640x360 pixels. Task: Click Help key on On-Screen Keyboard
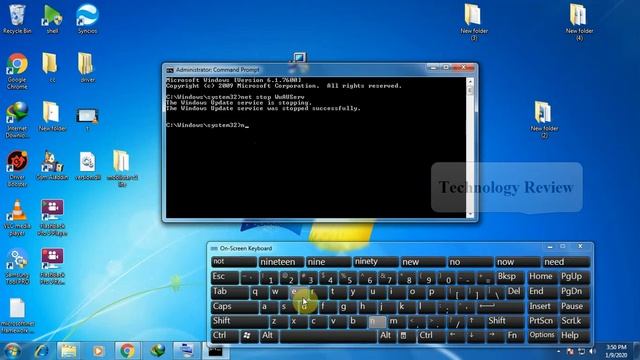click(575, 336)
